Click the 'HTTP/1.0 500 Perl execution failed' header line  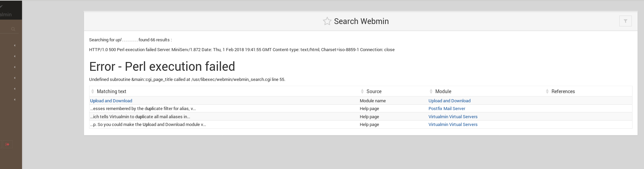point(242,49)
